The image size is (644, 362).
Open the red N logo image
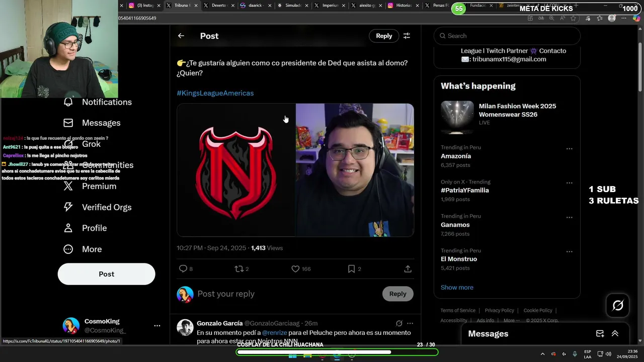236,170
